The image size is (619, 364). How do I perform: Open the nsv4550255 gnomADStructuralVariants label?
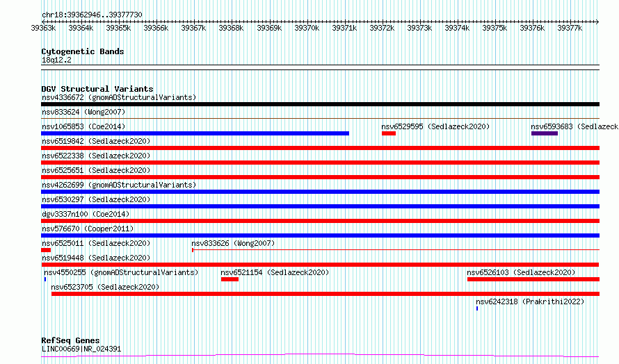121,272
